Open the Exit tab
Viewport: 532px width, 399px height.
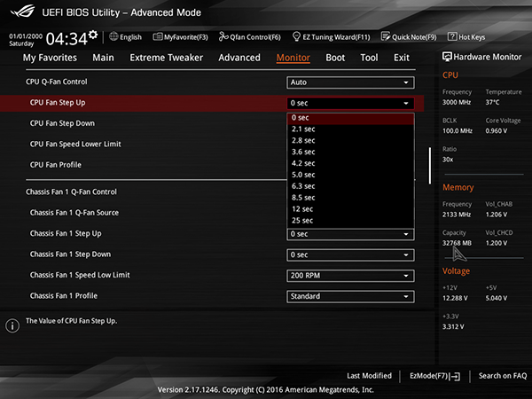point(402,58)
